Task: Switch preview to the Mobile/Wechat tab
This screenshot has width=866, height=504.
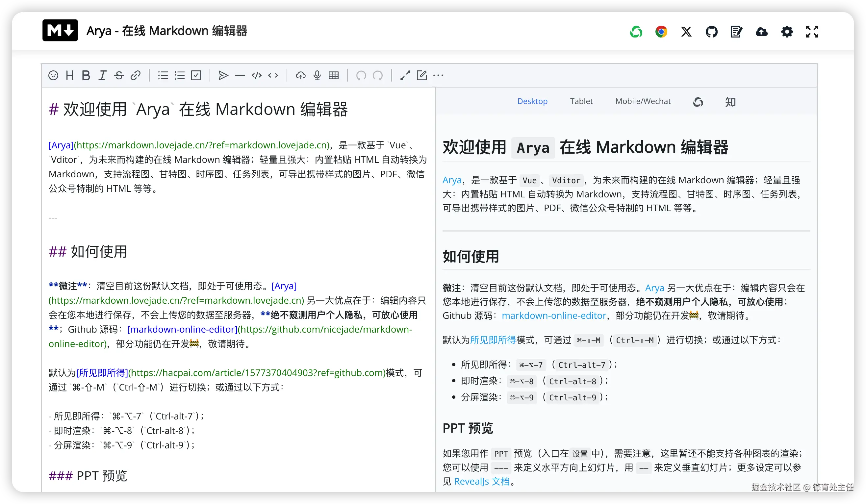Action: [643, 101]
